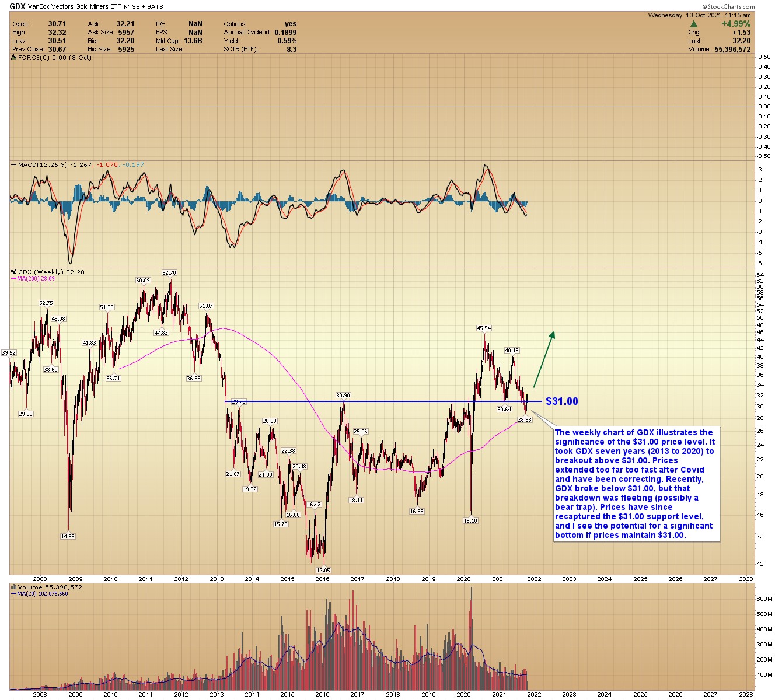Click the 62.70 peak price label

tap(169, 272)
